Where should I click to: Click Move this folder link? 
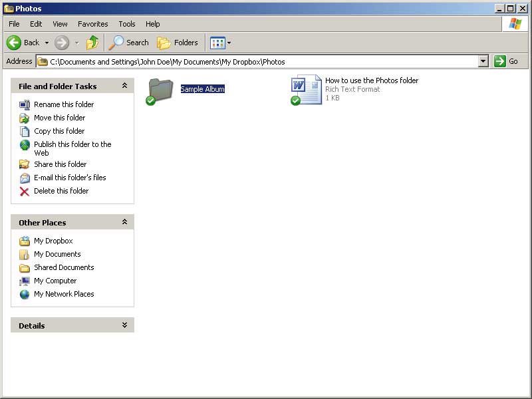pos(59,118)
